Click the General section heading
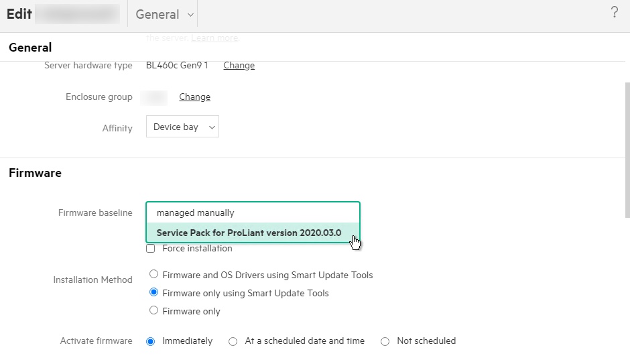The height and width of the screenshot is (364, 630). (30, 48)
